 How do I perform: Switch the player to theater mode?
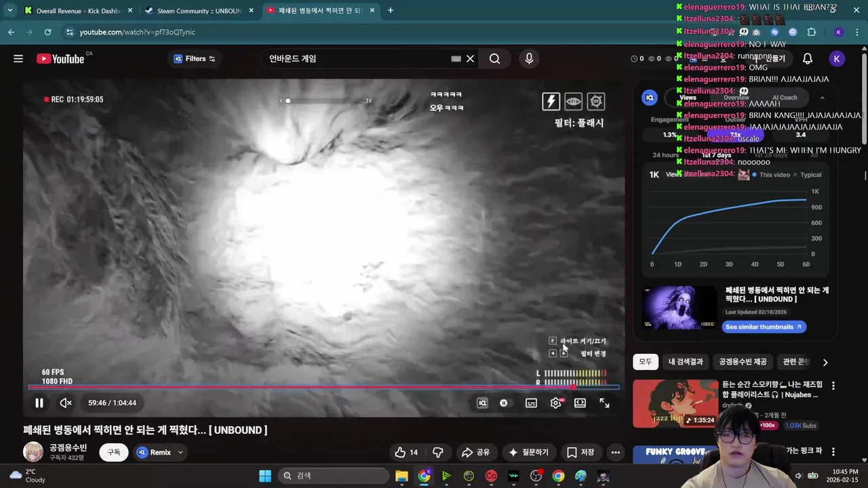pyautogui.click(x=580, y=403)
